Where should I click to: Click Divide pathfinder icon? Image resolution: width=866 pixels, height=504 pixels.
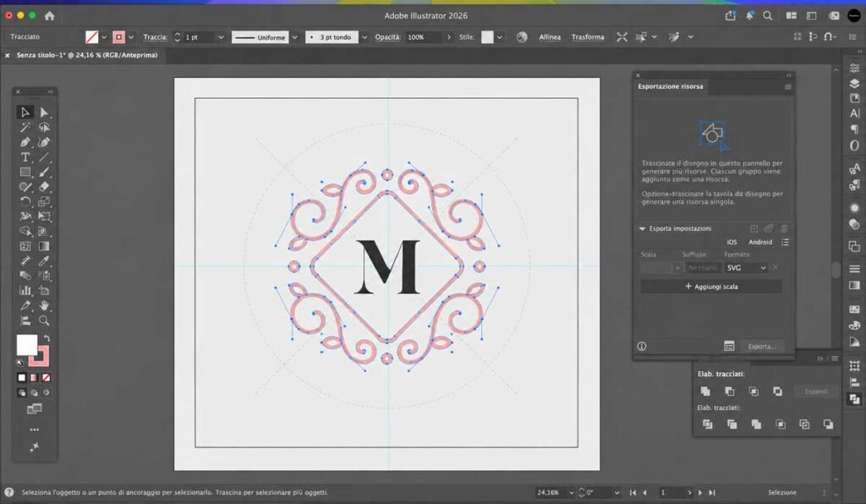tap(708, 424)
